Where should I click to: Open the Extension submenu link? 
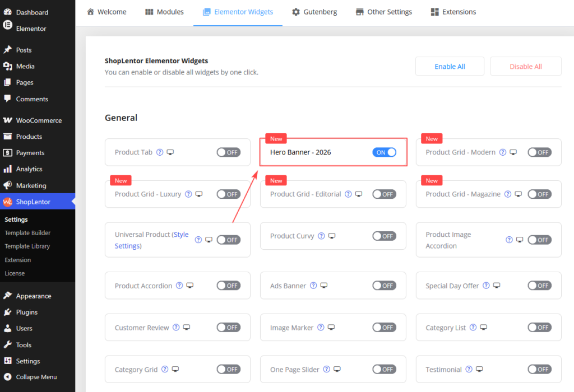click(x=17, y=260)
